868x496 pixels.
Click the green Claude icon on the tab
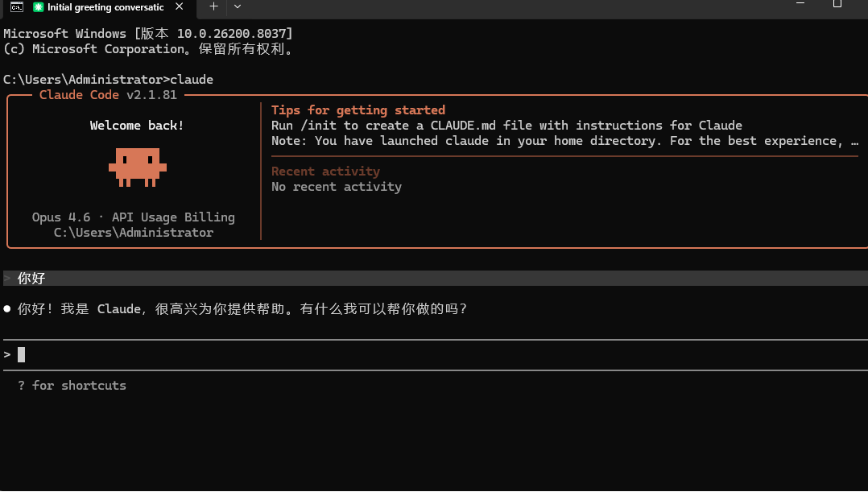38,7
